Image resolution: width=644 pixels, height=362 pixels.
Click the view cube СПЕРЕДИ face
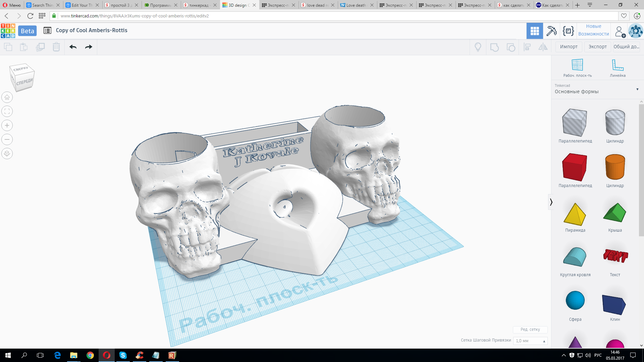25,82
